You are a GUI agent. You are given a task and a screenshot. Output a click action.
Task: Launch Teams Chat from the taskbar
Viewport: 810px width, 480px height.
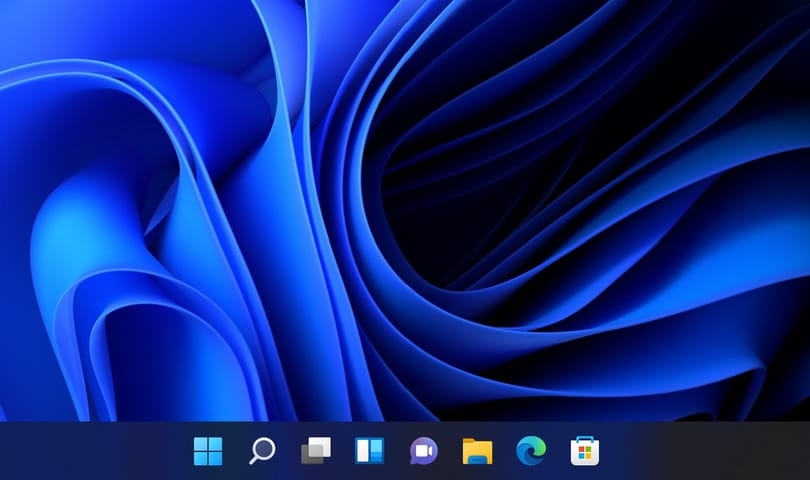(x=424, y=451)
